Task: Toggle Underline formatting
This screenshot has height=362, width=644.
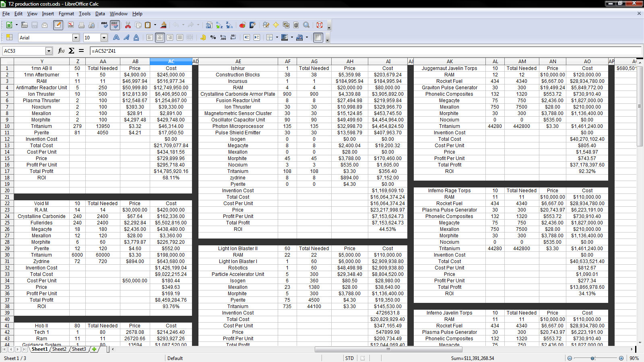Action: tap(136, 37)
